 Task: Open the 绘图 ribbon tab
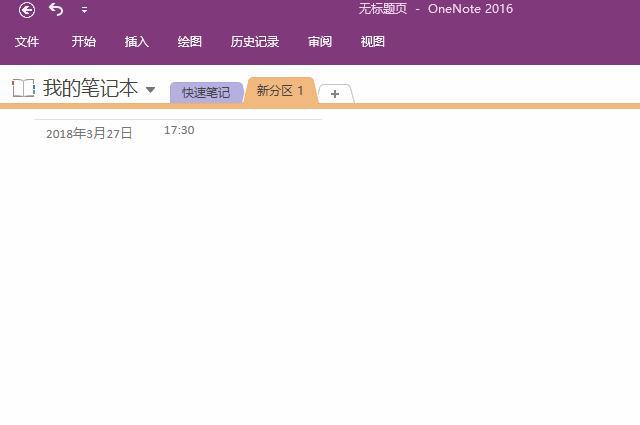pyautogui.click(x=190, y=41)
